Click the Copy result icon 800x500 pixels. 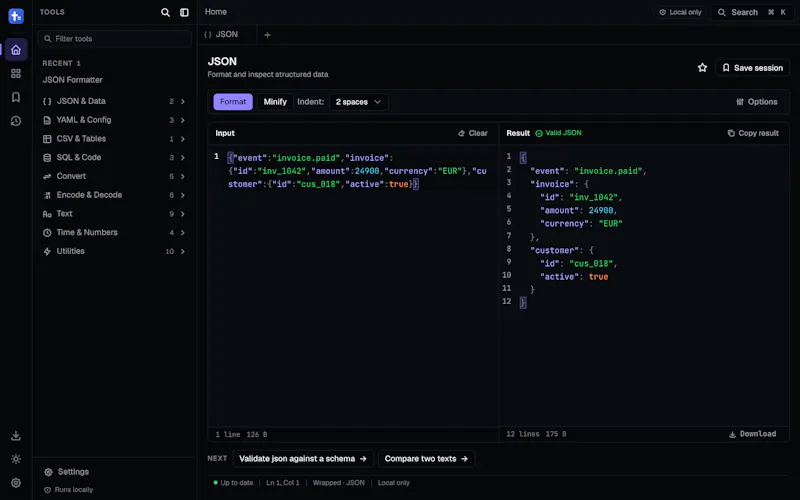tap(731, 133)
